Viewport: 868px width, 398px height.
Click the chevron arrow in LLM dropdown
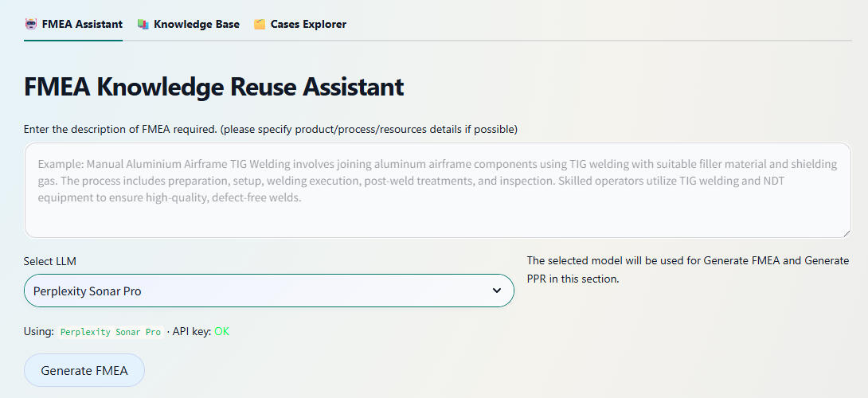click(497, 291)
